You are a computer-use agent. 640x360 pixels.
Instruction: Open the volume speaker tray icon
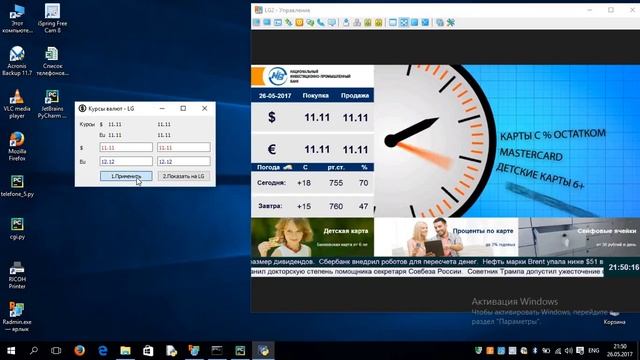[x=569, y=351]
